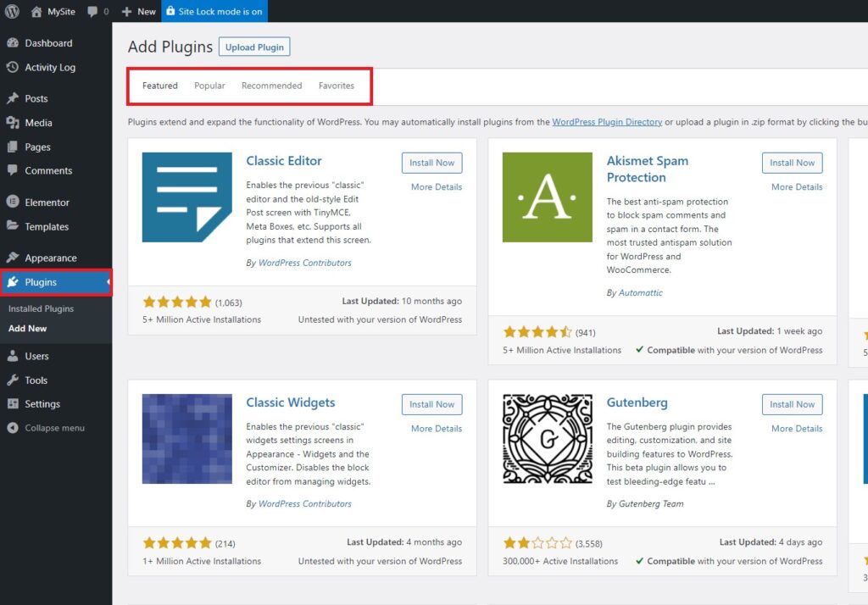Image resolution: width=868 pixels, height=605 pixels.
Task: Click MySite text in admin bar
Action: coord(61,12)
